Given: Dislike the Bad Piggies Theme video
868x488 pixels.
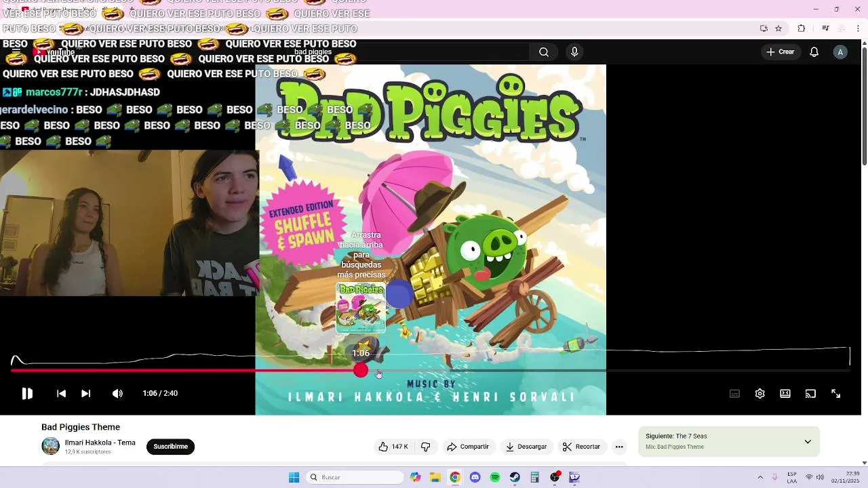Looking at the screenshot, I should click(x=426, y=447).
